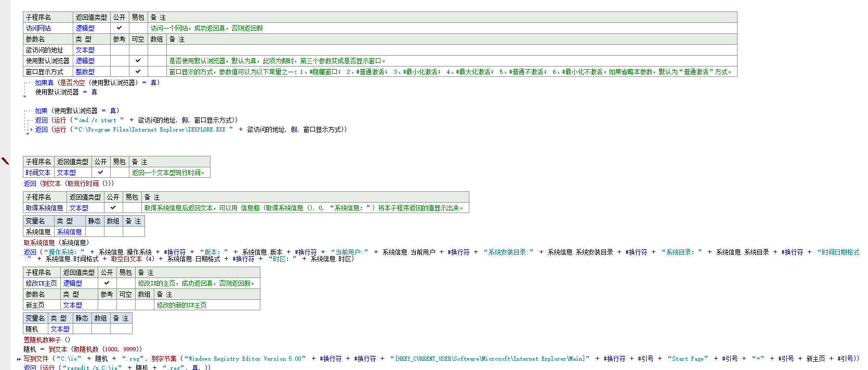Toggle 公开 checkmark for 取得系统信息 subroutine
This screenshot has height=370, width=868.
click(113, 208)
